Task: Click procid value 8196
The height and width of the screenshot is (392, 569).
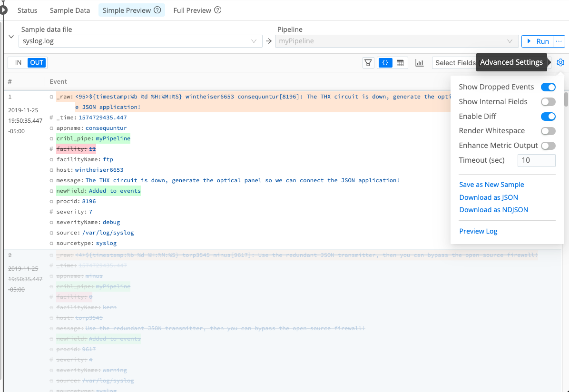Action: [89, 201]
